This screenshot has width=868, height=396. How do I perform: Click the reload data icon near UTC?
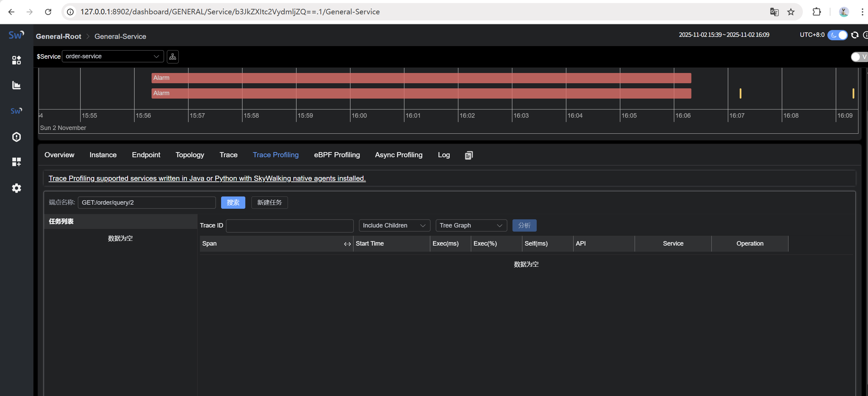[x=854, y=35]
